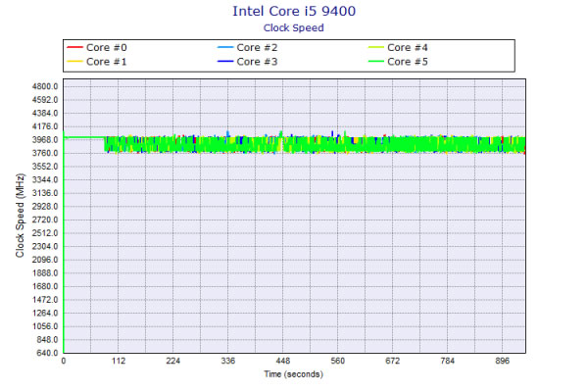The image size is (588, 392).
Task: Click the 1056.0 y-axis value
Action: click(45, 326)
